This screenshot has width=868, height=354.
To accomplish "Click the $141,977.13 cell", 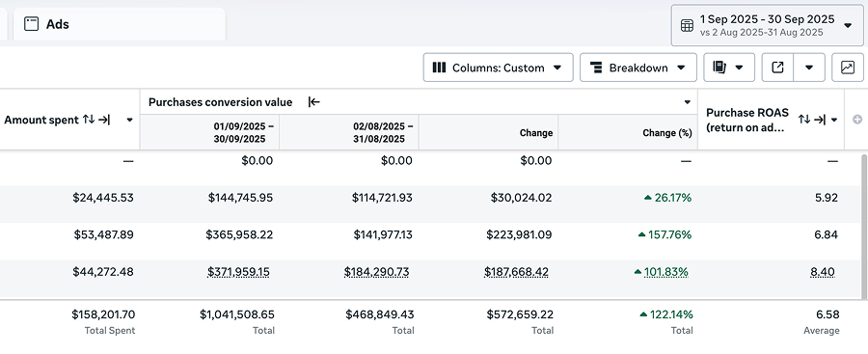I will (x=383, y=235).
